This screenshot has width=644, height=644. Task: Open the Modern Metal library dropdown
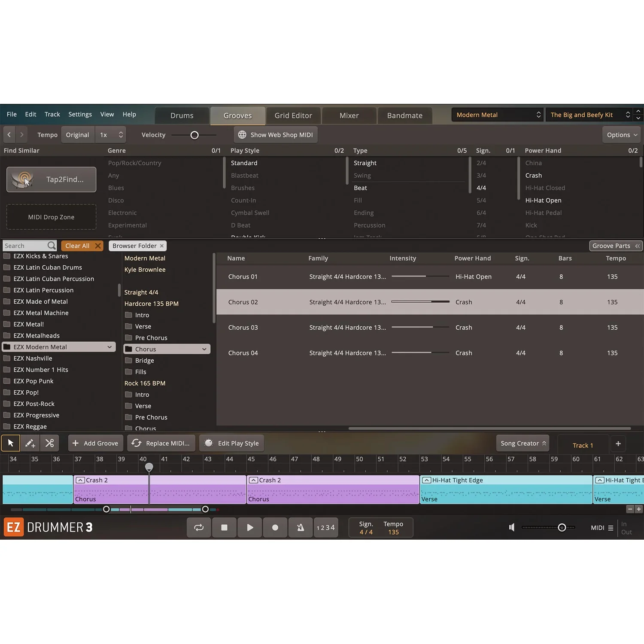498,115
